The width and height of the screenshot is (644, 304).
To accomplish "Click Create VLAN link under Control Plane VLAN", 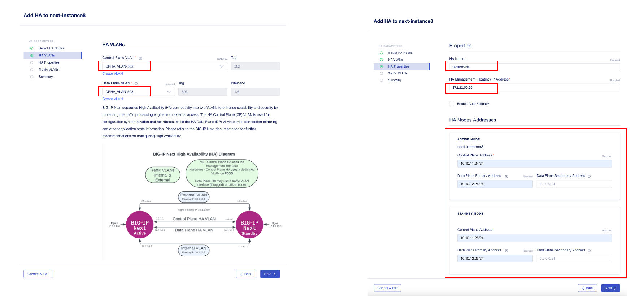I will tap(112, 74).
